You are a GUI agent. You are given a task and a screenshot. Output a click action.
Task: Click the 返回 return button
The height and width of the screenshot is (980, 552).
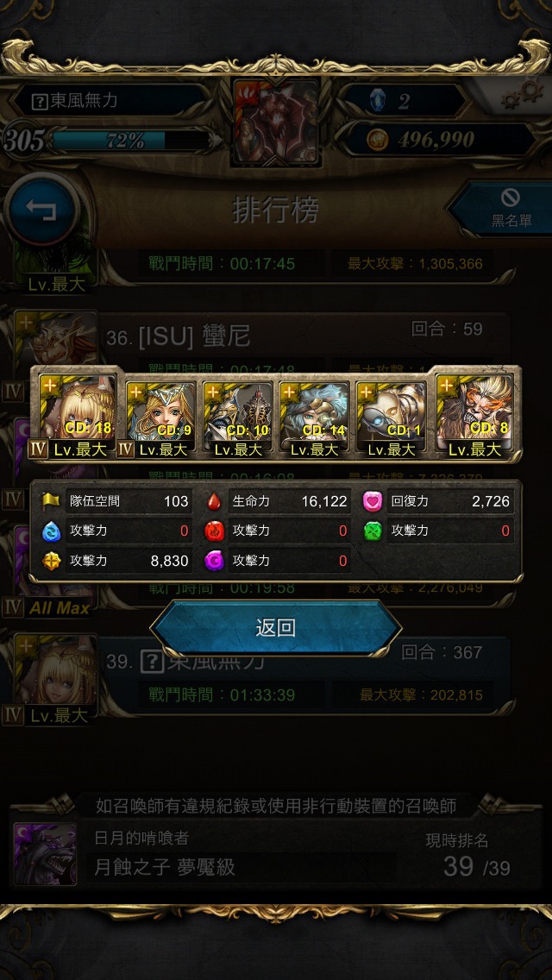[x=276, y=628]
